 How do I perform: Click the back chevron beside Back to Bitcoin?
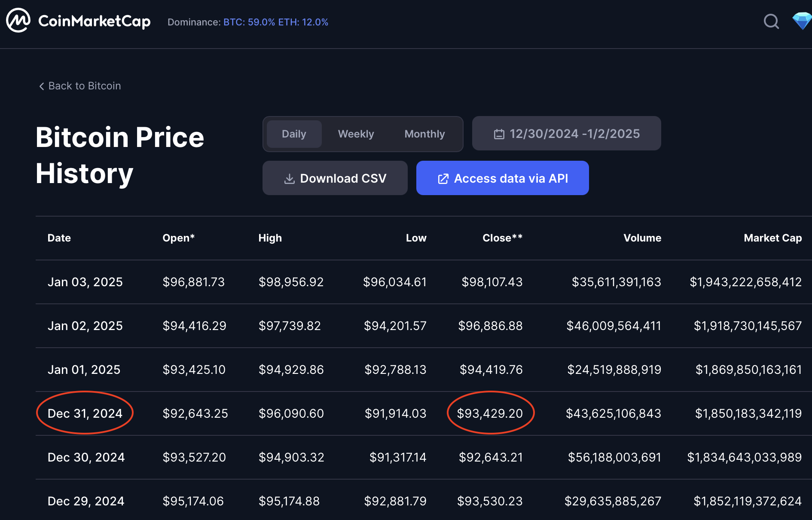tap(42, 86)
